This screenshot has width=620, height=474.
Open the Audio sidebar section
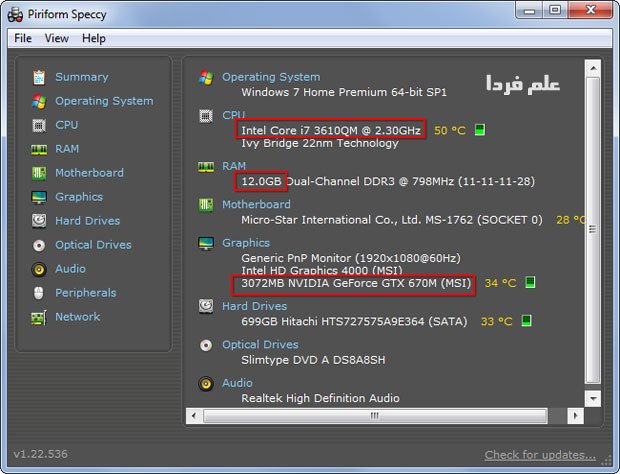click(70, 269)
